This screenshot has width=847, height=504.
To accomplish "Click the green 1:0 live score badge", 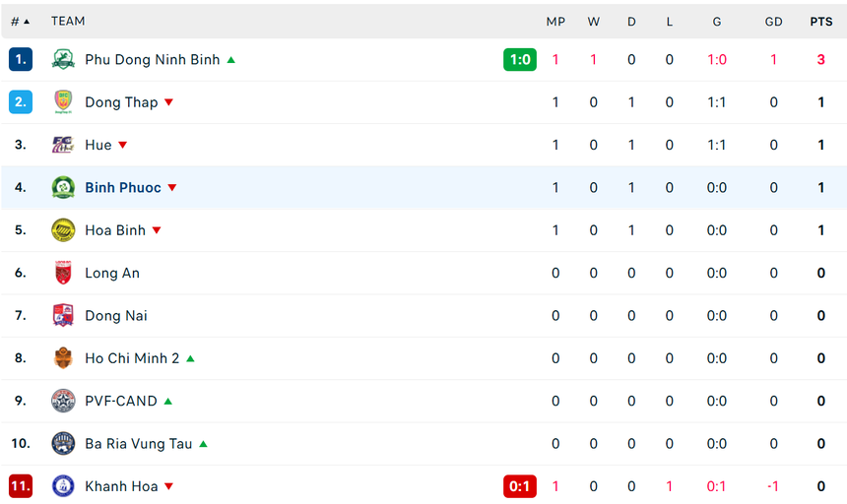I will point(520,60).
